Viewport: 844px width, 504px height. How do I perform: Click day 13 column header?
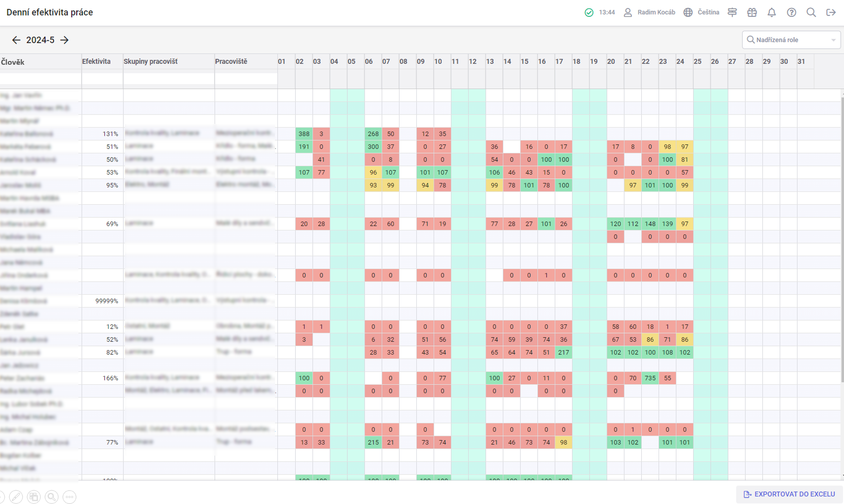(x=494, y=62)
